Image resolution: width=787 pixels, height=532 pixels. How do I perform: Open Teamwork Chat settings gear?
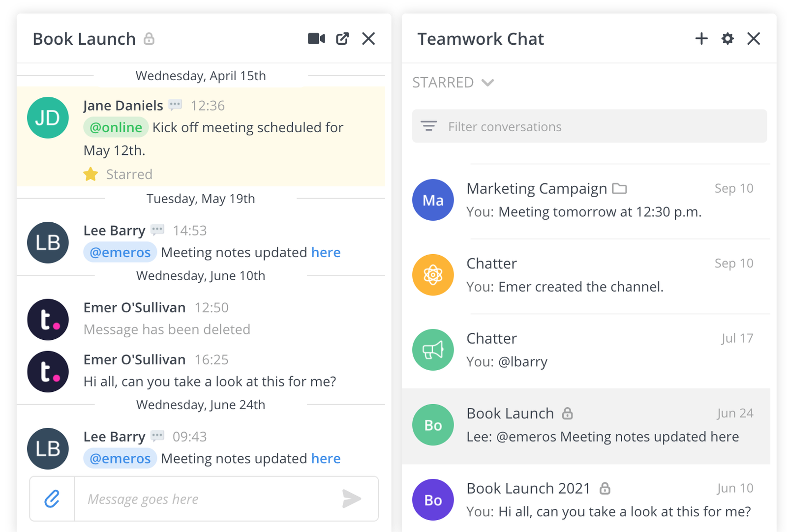point(727,38)
